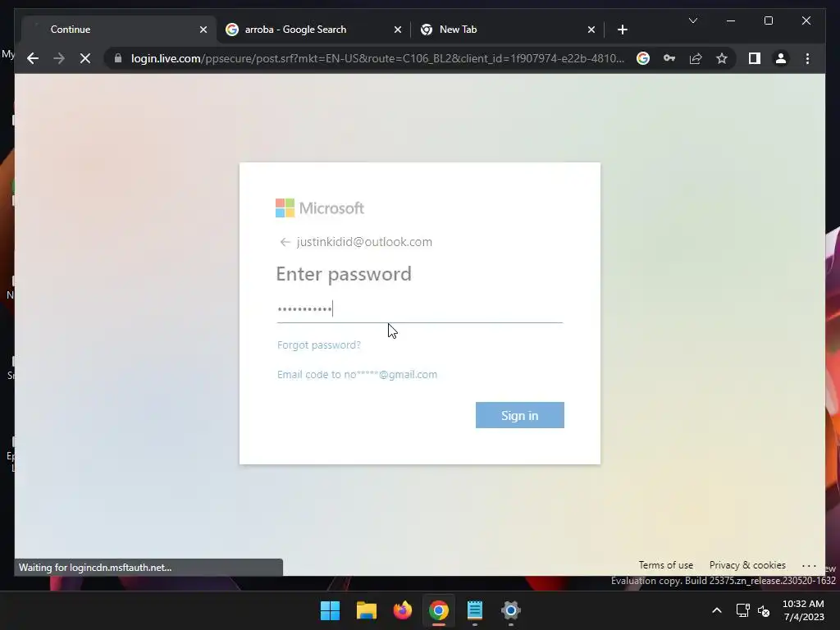Stop loading the page
Viewport: 840px width, 630px height.
click(85, 58)
